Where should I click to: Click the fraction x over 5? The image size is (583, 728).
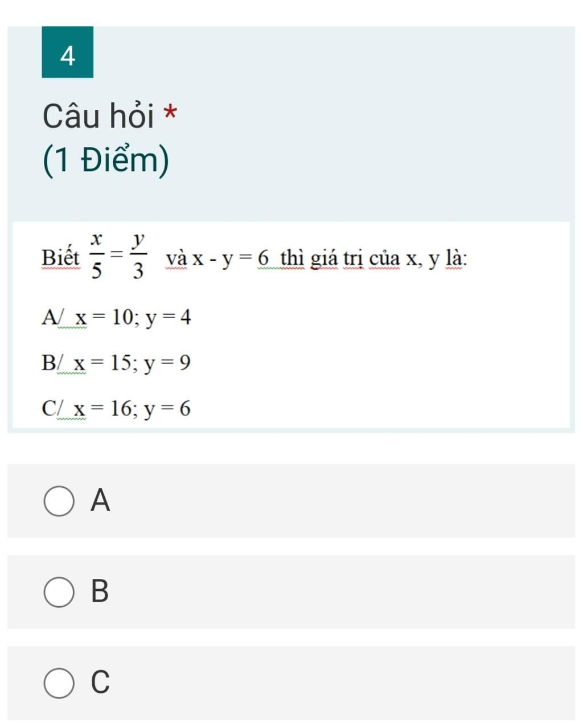pos(97,256)
